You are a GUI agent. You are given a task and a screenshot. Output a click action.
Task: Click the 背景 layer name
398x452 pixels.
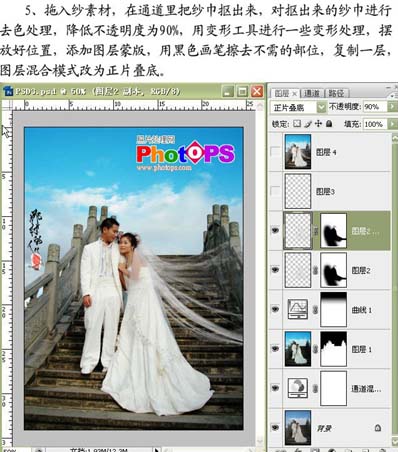pos(324,428)
